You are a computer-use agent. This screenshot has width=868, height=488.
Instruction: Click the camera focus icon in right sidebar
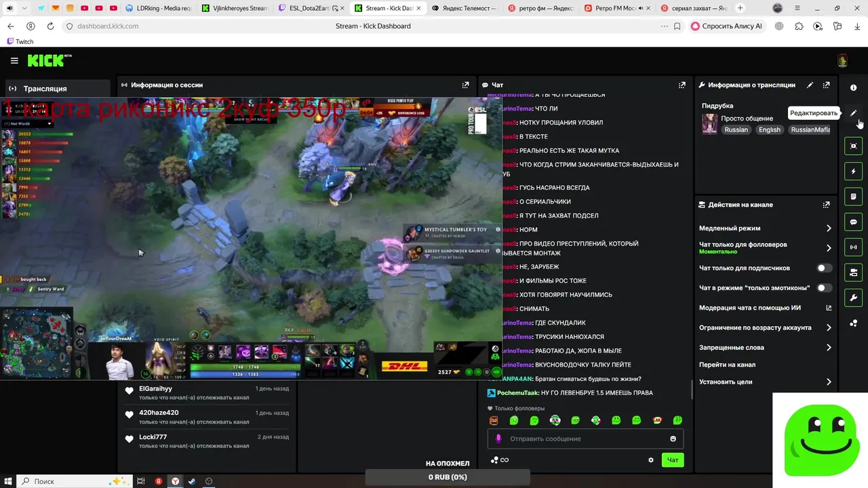click(853, 146)
